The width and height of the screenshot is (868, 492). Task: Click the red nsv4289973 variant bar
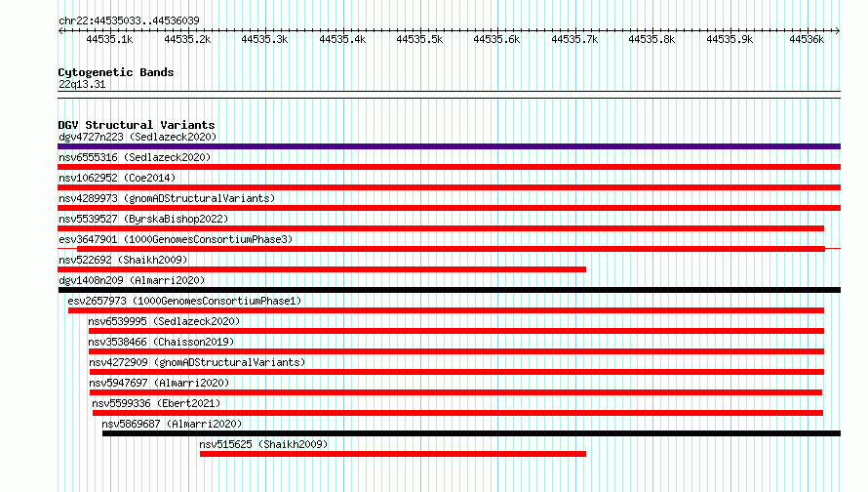point(449,208)
